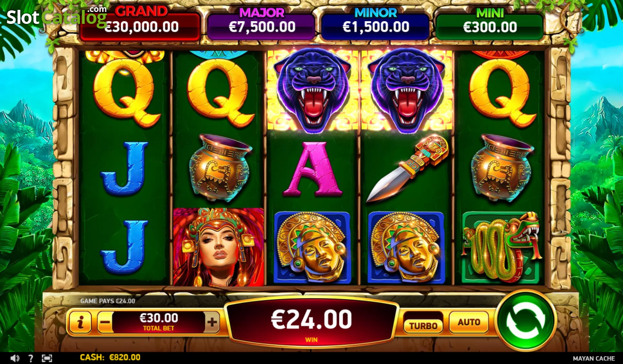Click the Mayan woman symbol

point(219,247)
